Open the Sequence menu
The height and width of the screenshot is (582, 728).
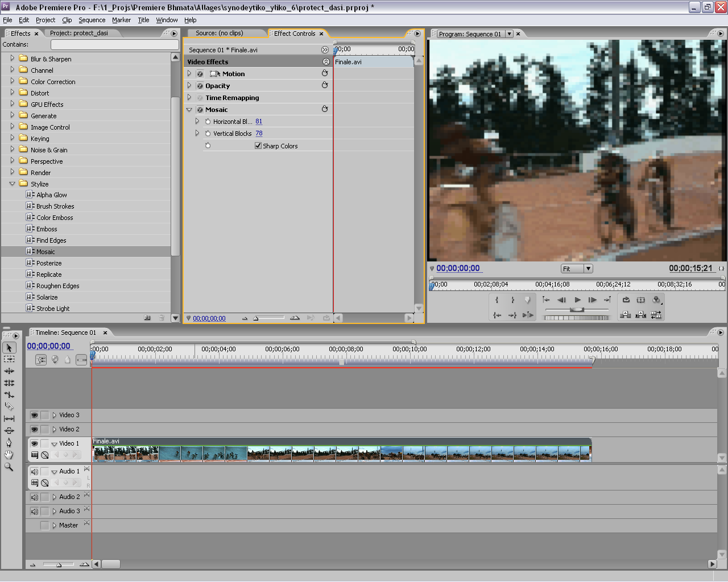pos(92,20)
